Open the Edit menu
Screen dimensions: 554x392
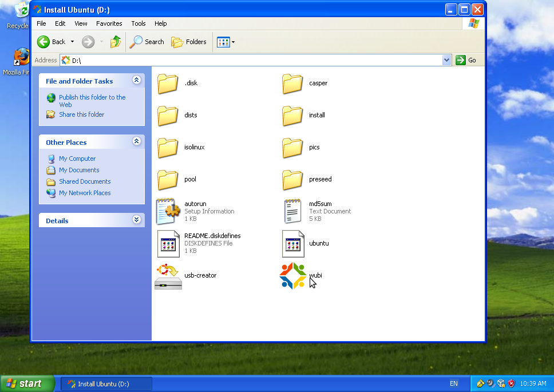click(60, 23)
